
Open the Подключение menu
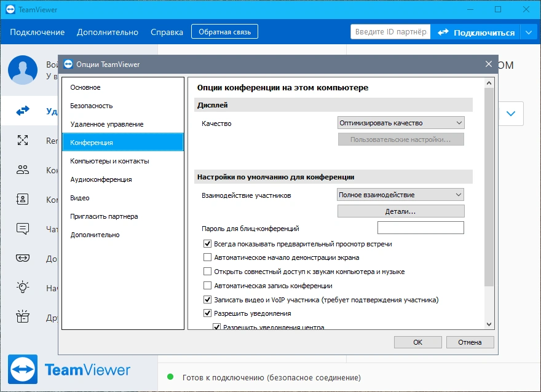pos(38,32)
